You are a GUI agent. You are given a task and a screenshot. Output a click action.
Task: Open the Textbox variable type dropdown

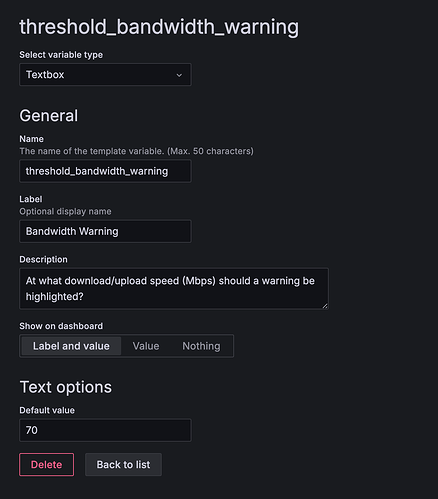(x=105, y=75)
